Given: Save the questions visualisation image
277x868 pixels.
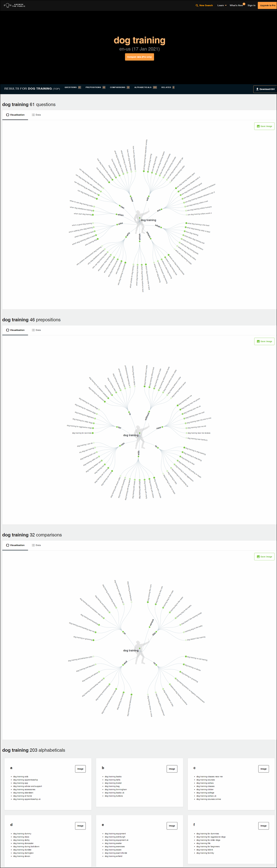Looking at the screenshot, I should (x=264, y=126).
